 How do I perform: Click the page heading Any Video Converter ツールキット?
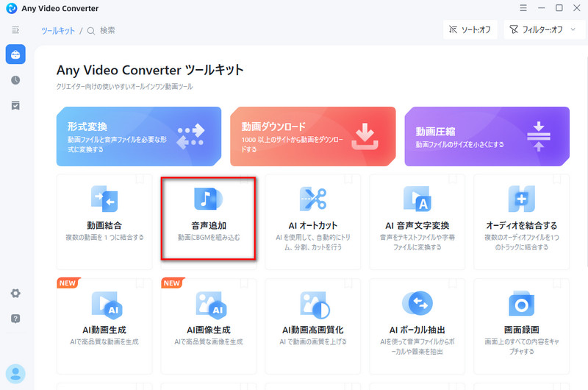(150, 70)
